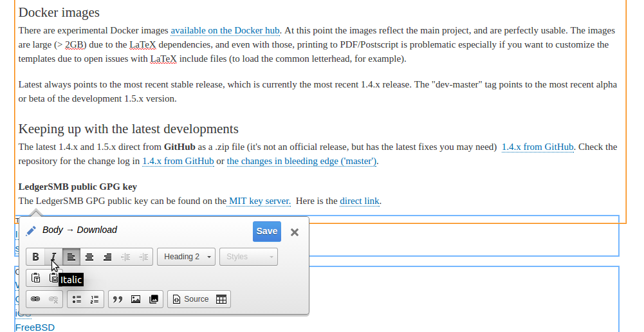Click 'LedgerSMB public GPG key' bold text

point(78,187)
